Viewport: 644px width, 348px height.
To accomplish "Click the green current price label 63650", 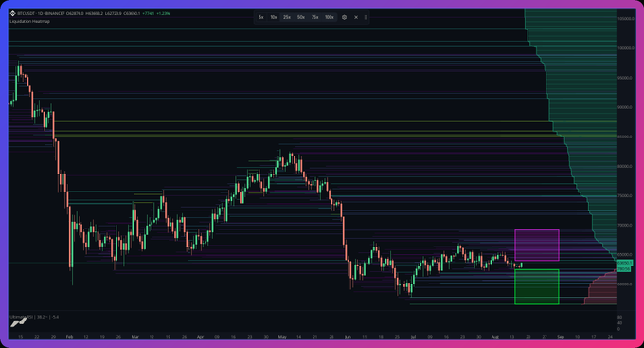I will tap(624, 263).
